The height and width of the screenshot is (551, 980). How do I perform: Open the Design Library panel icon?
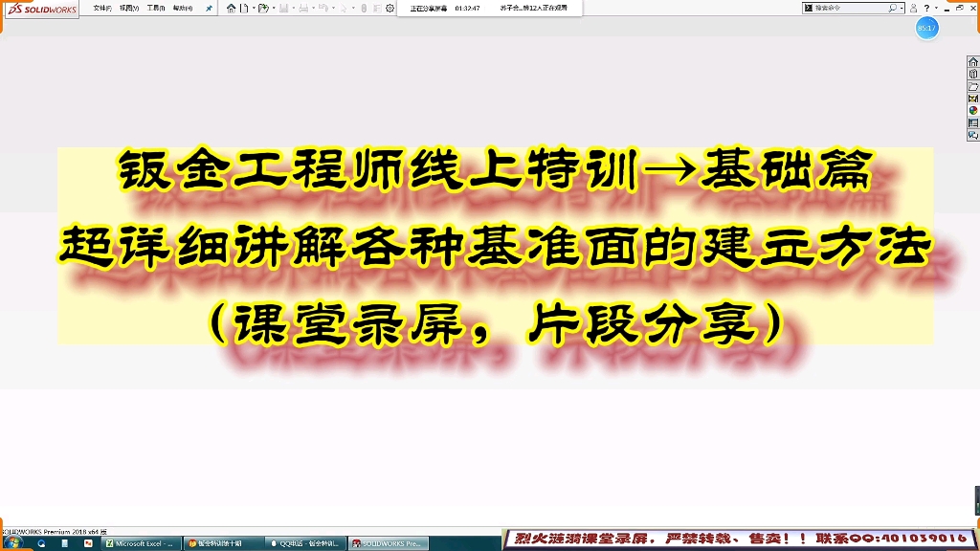pyautogui.click(x=973, y=75)
